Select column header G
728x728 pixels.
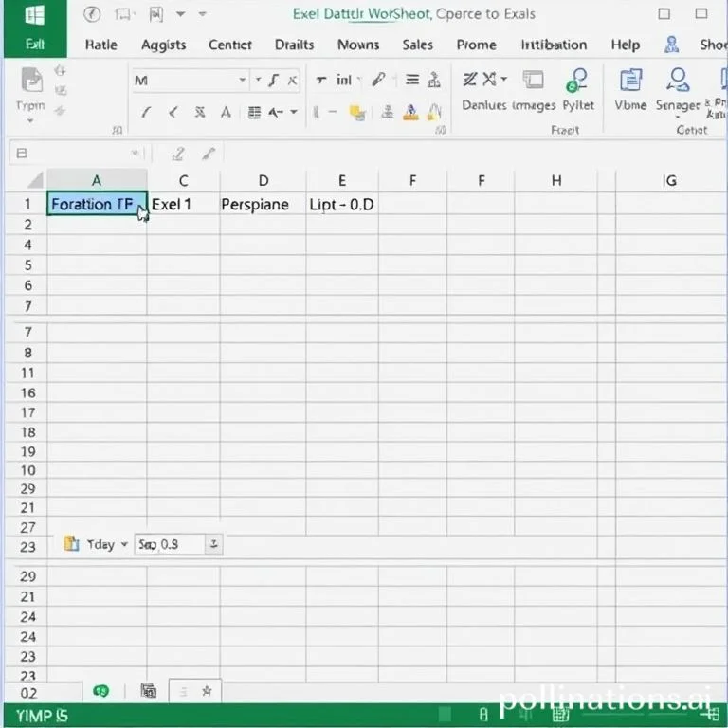click(671, 180)
